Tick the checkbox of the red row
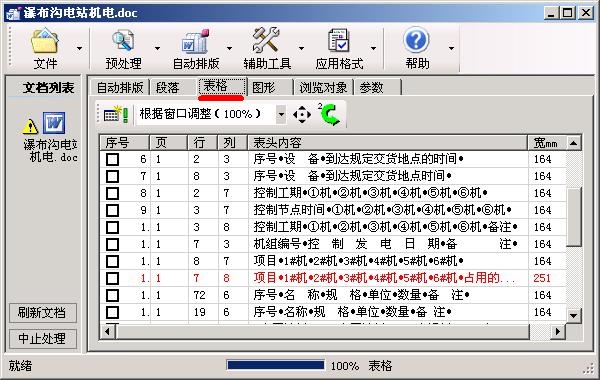This screenshot has width=600, height=380. (x=112, y=278)
